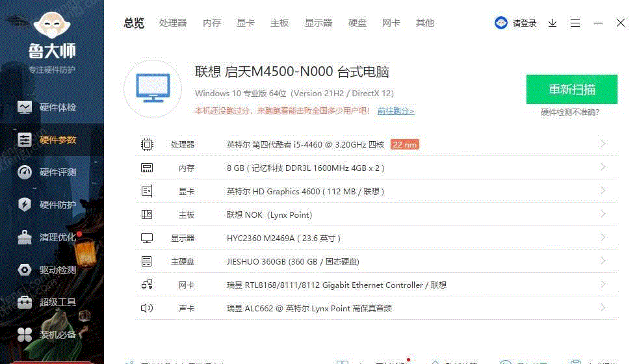Image resolution: width=637 pixels, height=364 pixels.
Task: Switch to the 硬盘 tab
Action: coord(357,23)
